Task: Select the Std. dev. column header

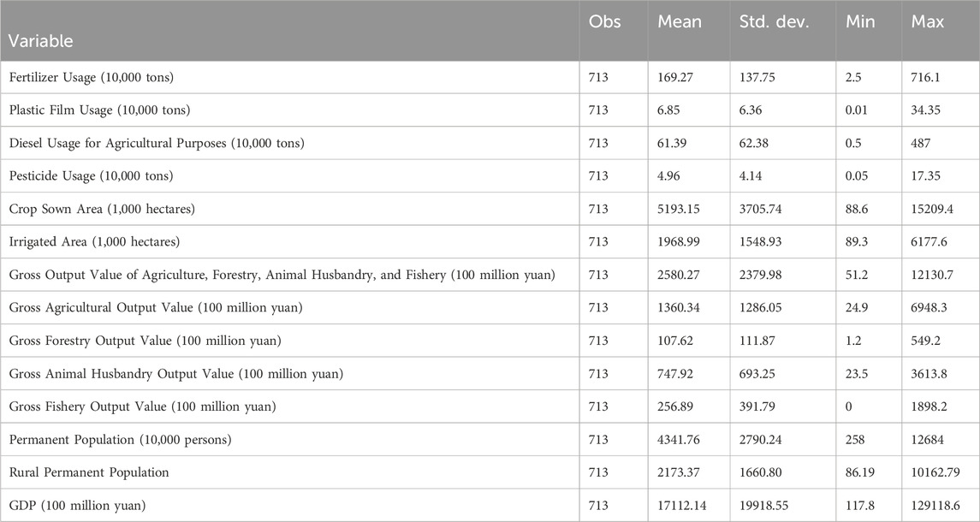Action: point(774,21)
